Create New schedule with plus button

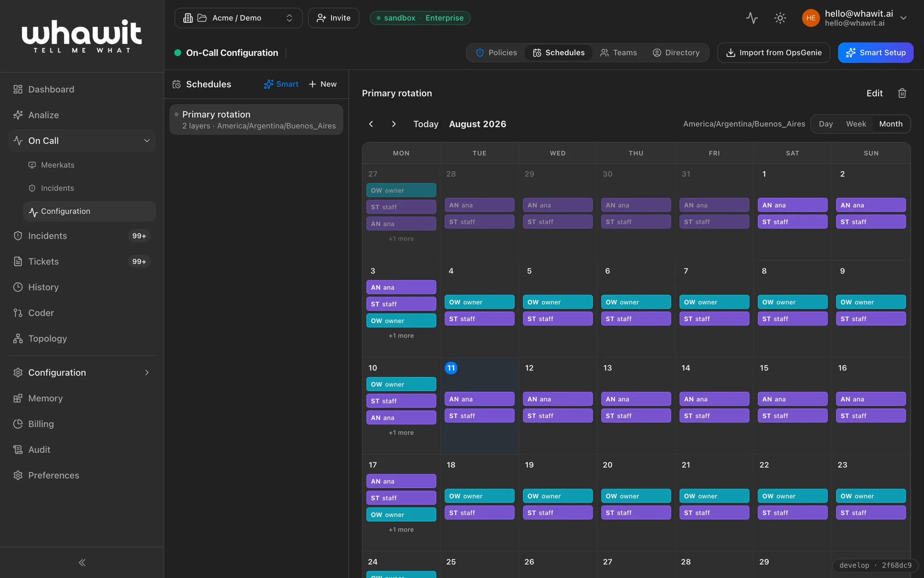(322, 84)
